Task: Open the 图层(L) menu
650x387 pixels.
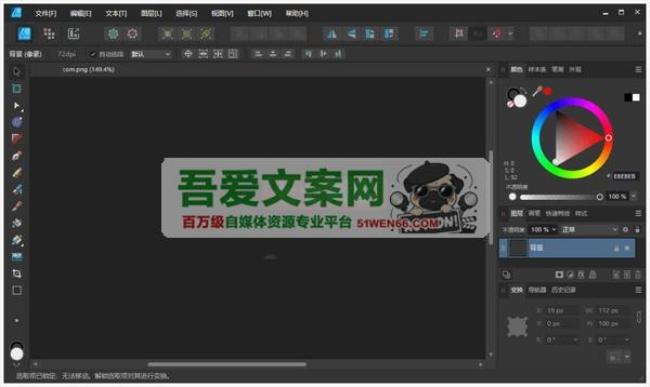Action: (151, 13)
